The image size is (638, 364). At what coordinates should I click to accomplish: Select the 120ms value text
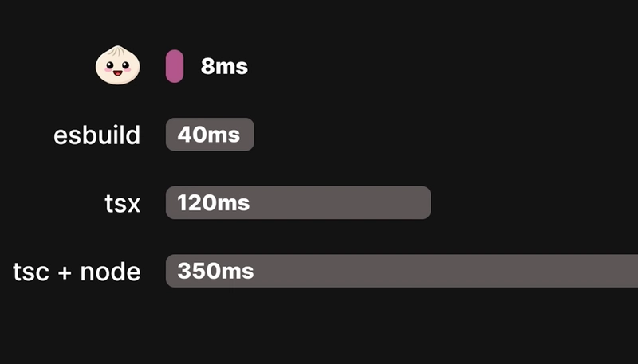click(214, 203)
